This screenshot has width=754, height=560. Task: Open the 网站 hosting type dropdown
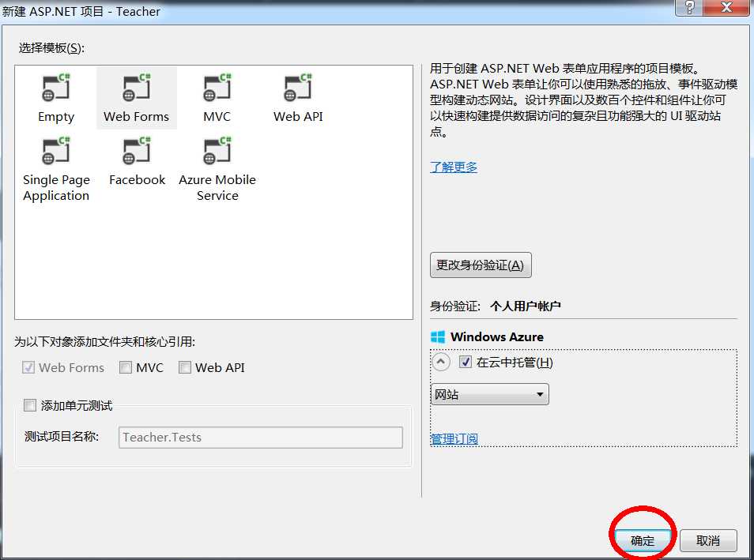[x=489, y=394]
